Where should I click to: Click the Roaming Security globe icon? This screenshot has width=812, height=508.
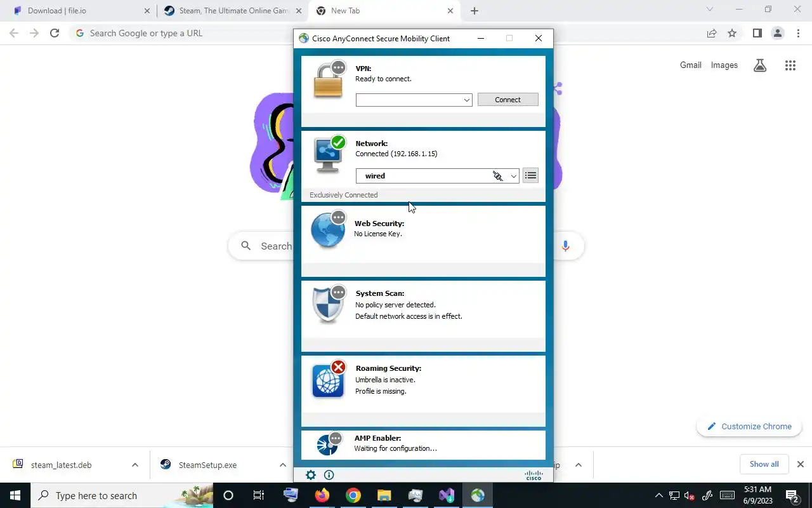329,380
